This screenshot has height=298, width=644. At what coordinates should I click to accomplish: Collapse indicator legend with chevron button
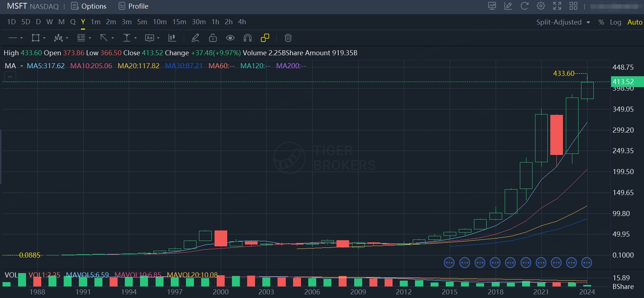pyautogui.click(x=10, y=77)
